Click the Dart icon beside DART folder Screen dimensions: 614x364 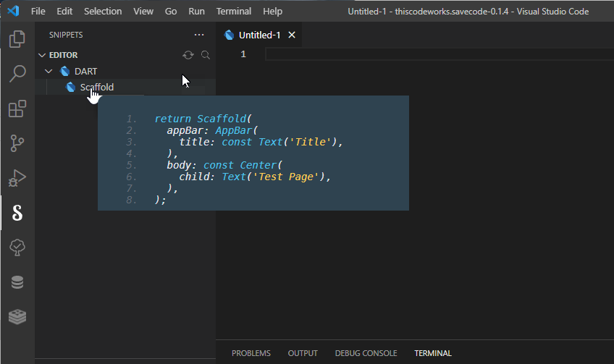64,71
